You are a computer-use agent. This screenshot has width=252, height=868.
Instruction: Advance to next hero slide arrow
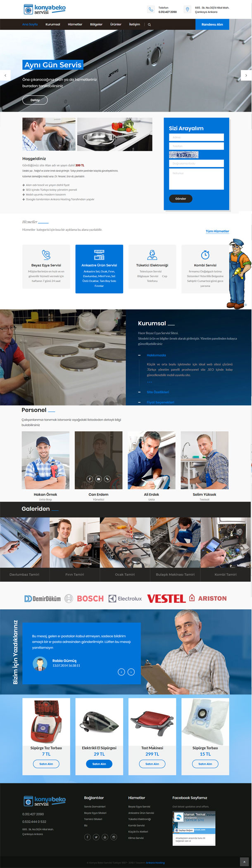click(246, 75)
